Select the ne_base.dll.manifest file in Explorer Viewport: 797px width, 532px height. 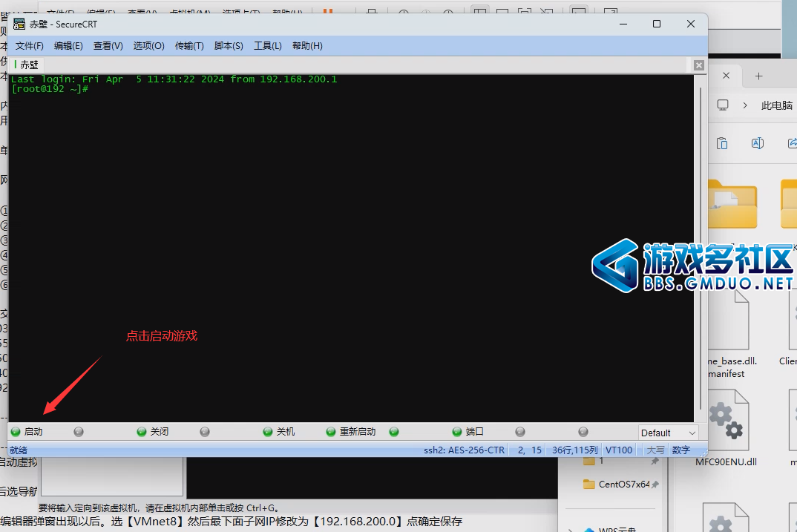pyautogui.click(x=729, y=335)
